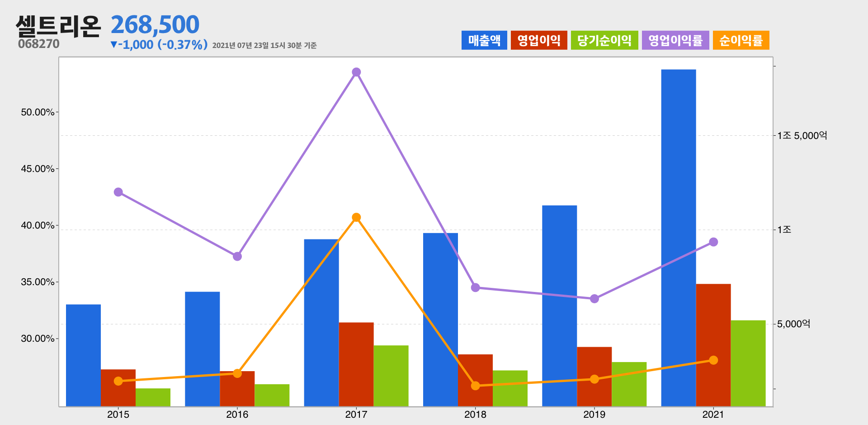Viewport: 868px width, 425px height.
Task: Click the 1조 5,000억 right axis label
Action: click(802, 136)
